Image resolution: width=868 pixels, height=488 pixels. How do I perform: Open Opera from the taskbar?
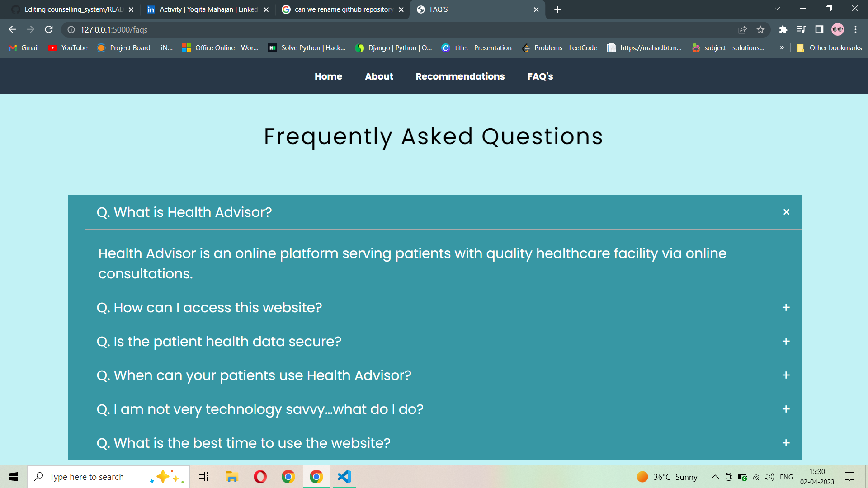coord(260,476)
